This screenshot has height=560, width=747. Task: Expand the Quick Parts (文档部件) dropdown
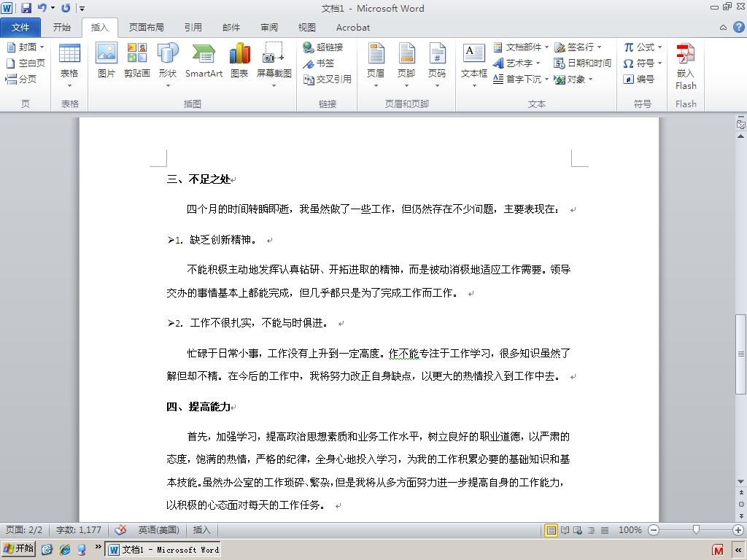pos(546,47)
